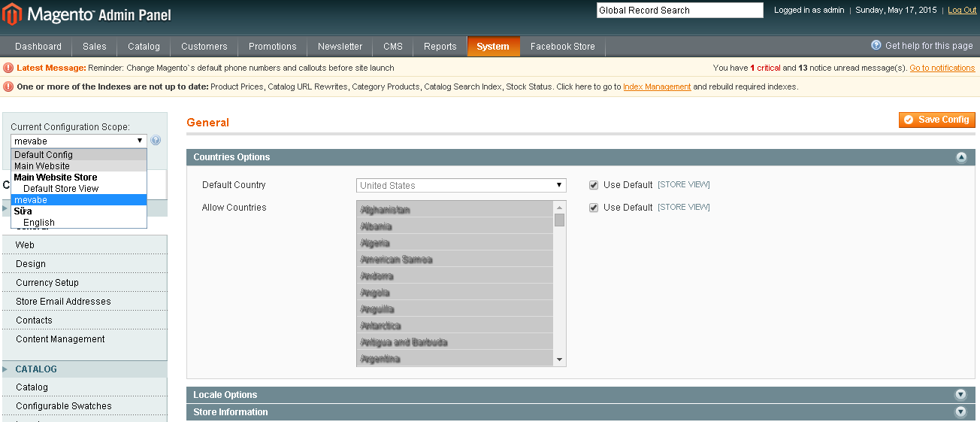Click the Latest Message warning icon

click(9, 68)
